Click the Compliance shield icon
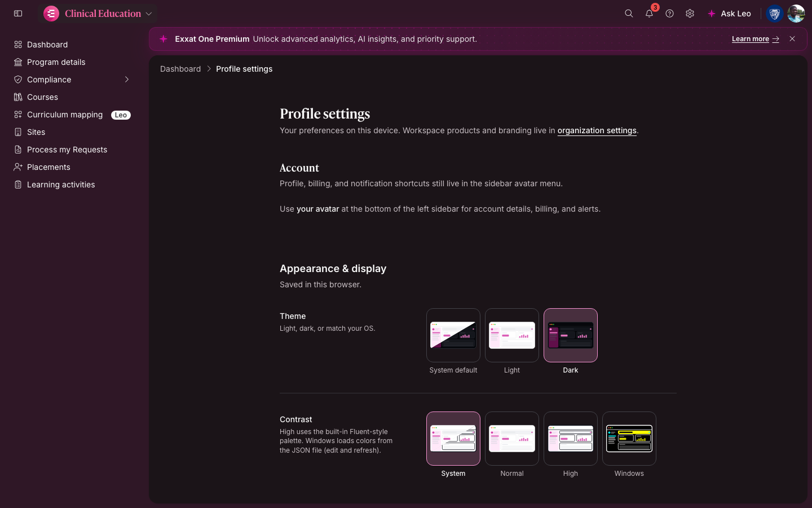 [18, 80]
